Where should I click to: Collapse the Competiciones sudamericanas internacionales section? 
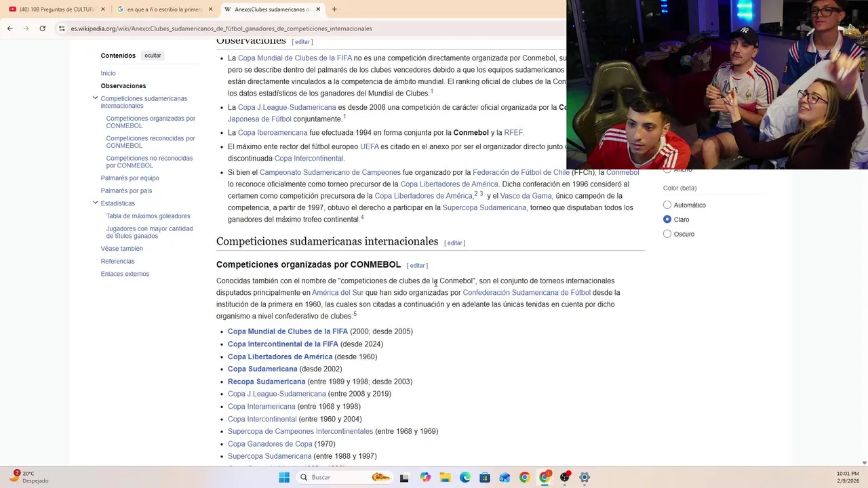tap(95, 98)
